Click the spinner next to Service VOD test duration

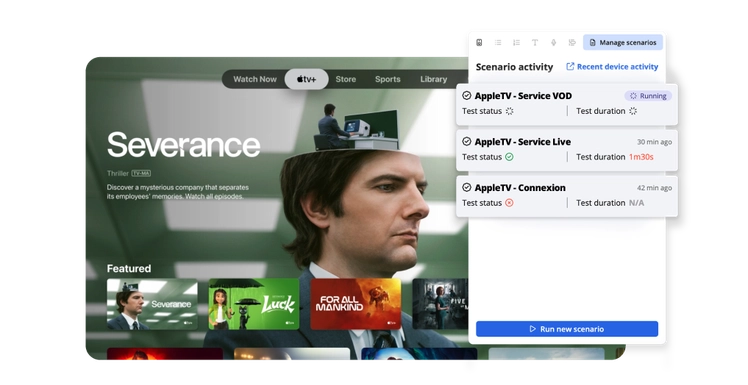click(633, 111)
